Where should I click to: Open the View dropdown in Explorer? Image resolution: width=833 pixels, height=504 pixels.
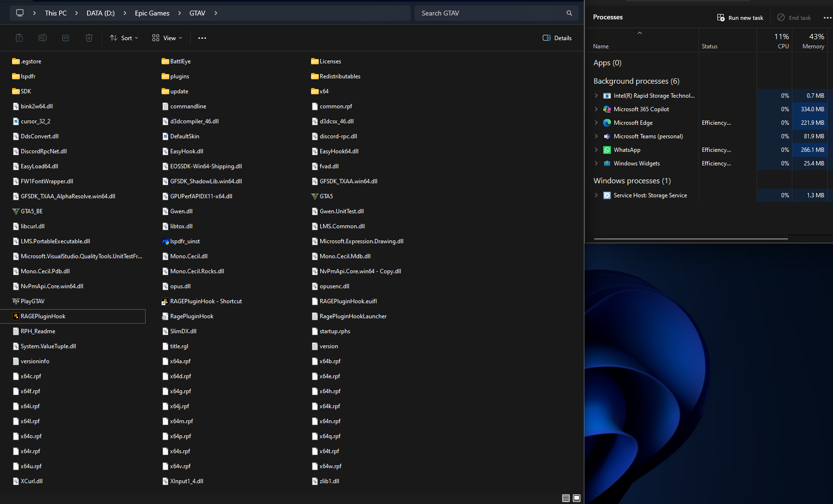(167, 38)
